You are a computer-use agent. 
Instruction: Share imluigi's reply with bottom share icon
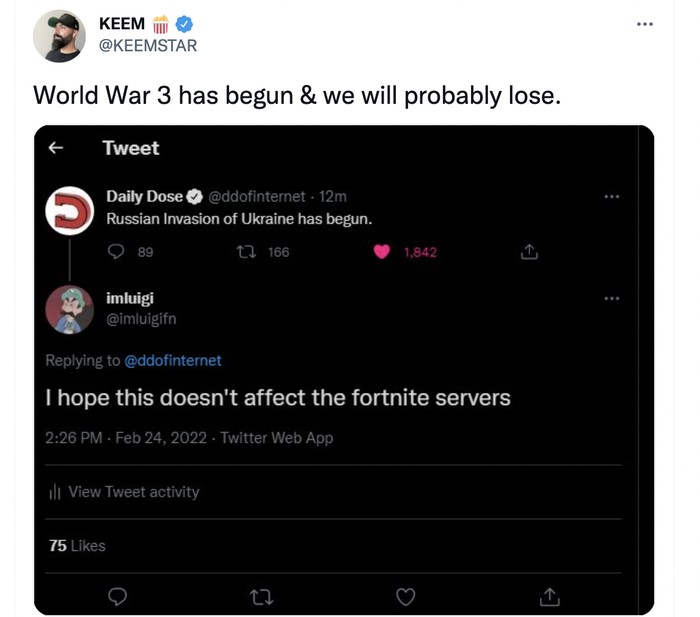[x=549, y=596]
